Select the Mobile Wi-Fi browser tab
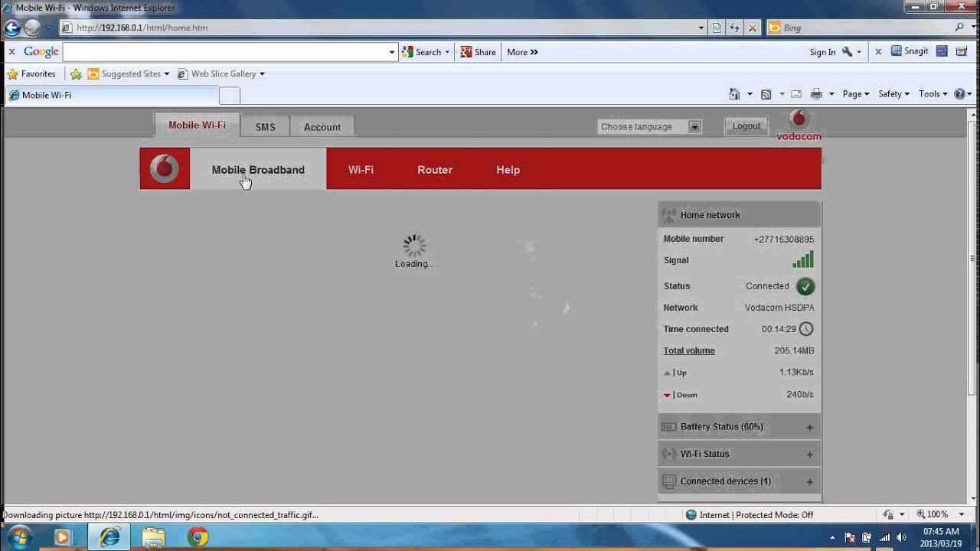Screen dimensions: 980x551 coord(111,96)
